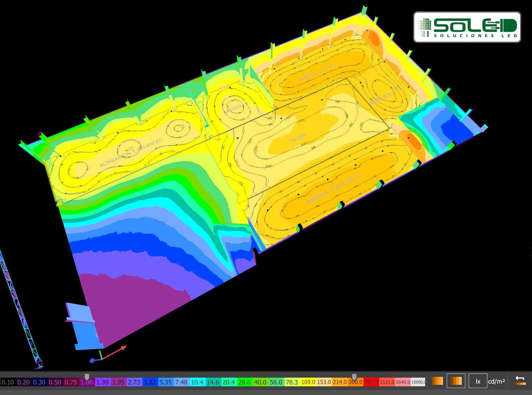Click the 15000.0 scale value

(x=418, y=382)
